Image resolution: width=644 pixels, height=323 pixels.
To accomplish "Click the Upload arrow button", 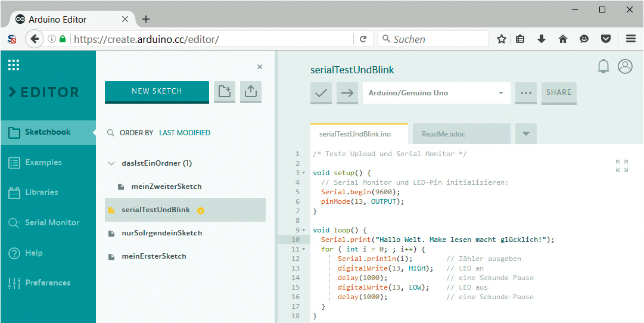I will [x=347, y=93].
